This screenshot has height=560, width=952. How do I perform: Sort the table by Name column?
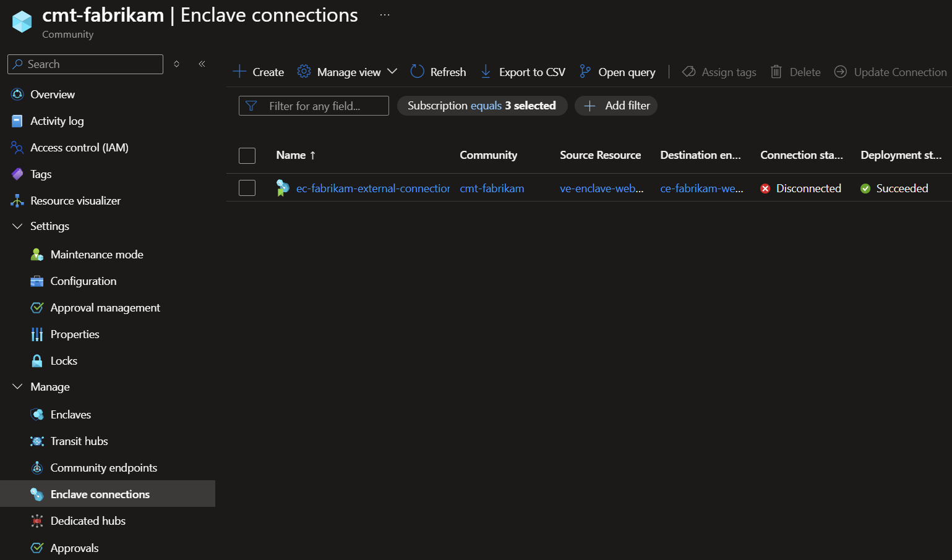pyautogui.click(x=296, y=155)
